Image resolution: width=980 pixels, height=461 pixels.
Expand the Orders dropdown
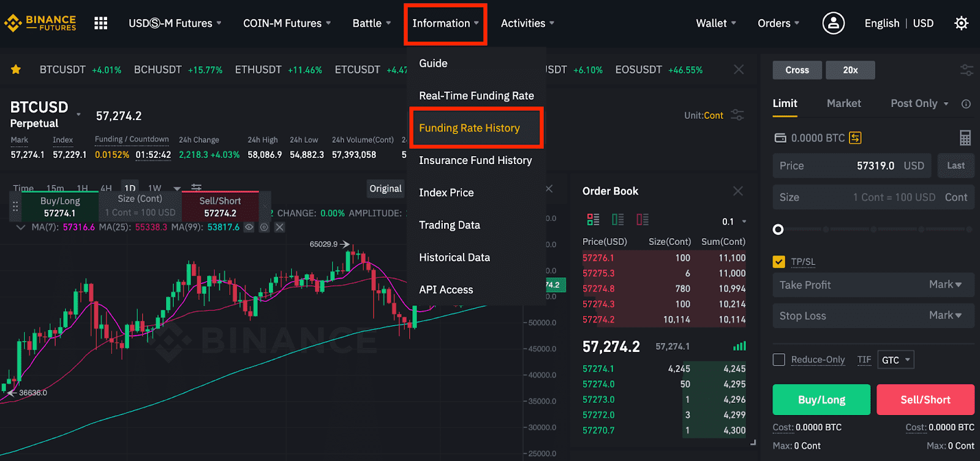pyautogui.click(x=778, y=23)
